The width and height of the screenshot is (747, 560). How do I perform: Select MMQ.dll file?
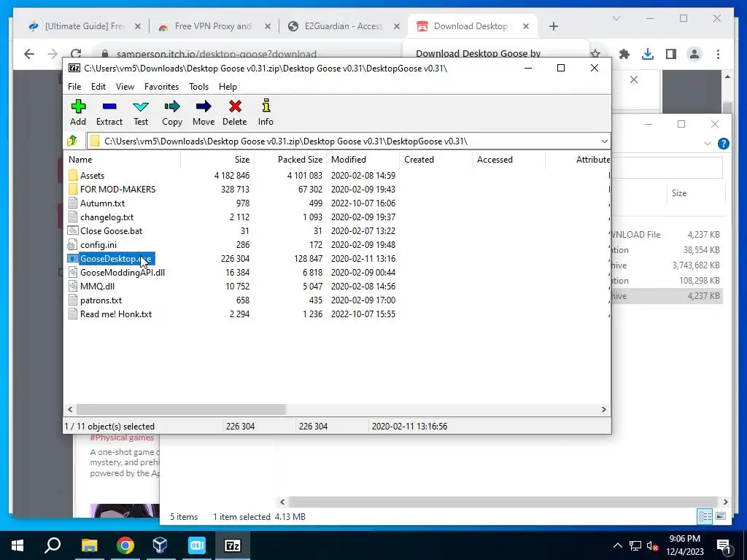pyautogui.click(x=97, y=286)
